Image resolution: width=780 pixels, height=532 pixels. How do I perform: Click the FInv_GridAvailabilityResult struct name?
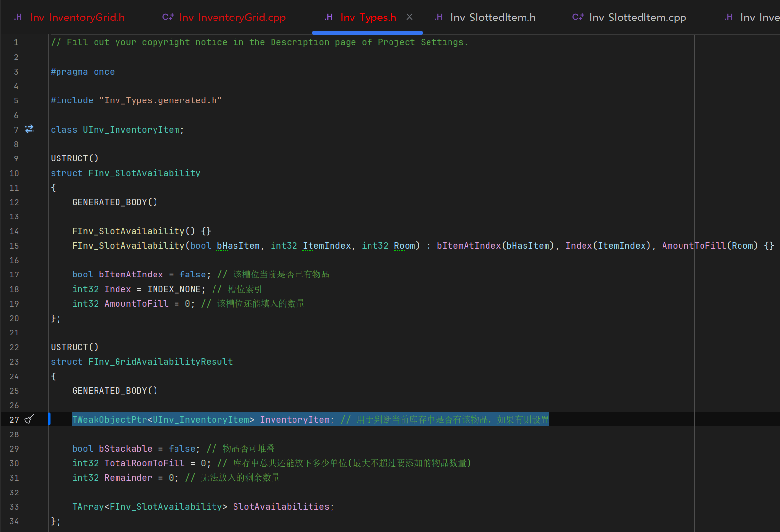coord(160,362)
